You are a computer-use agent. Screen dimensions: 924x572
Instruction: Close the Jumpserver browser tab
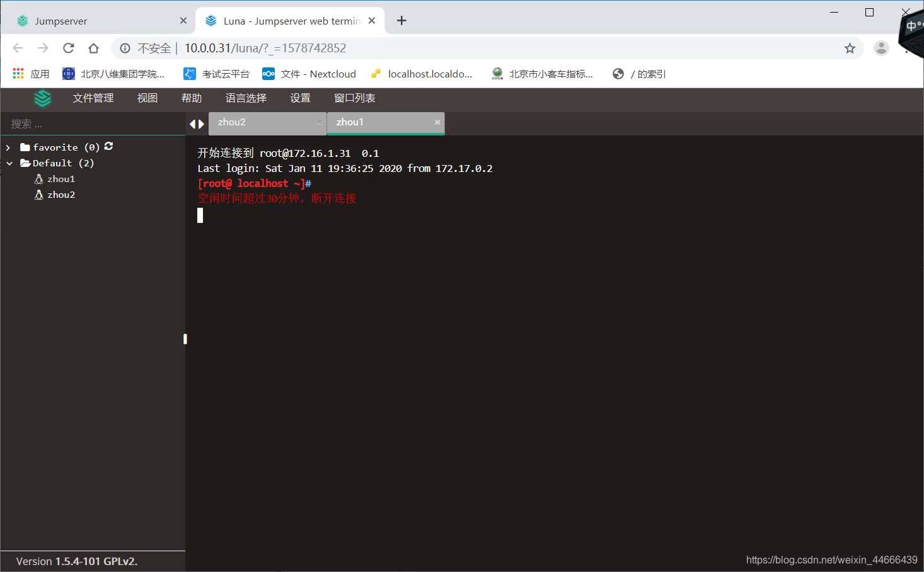click(x=183, y=21)
